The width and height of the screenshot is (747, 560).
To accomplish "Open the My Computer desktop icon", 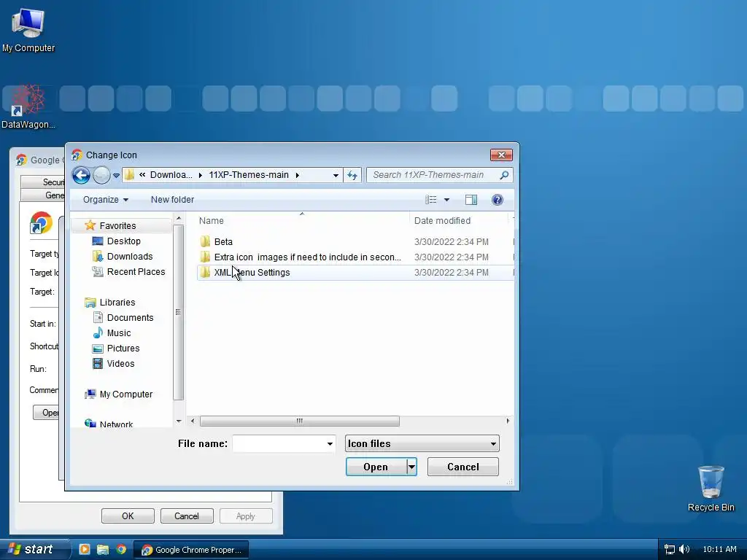I will (28, 30).
